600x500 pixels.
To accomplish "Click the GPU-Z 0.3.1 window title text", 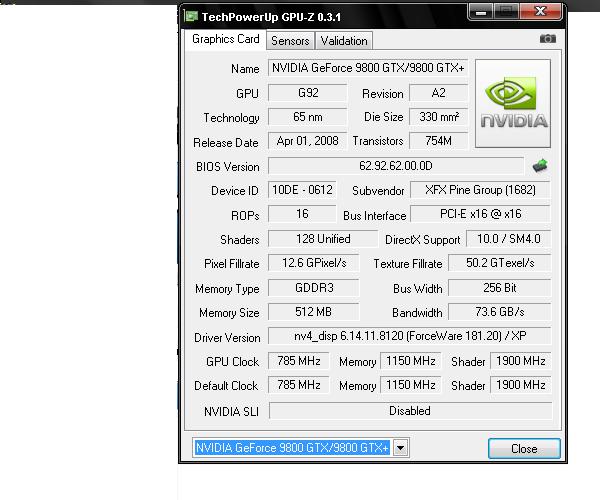I will tap(271, 17).
